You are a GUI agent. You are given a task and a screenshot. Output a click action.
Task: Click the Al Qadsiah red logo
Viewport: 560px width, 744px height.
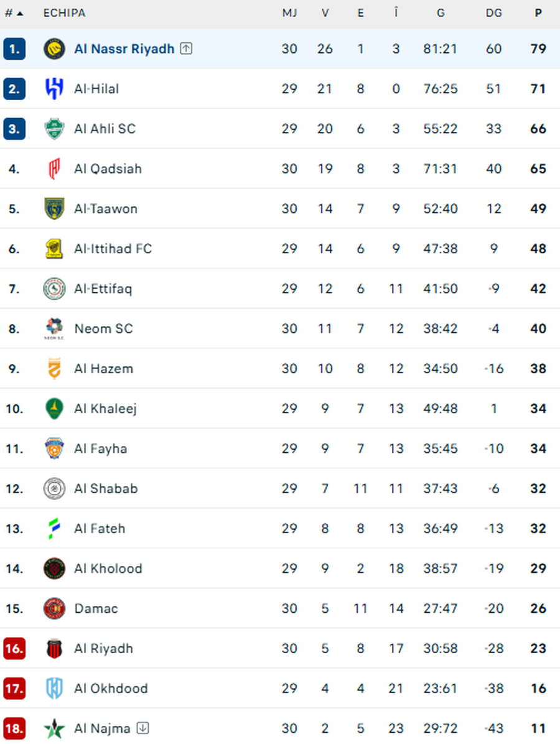click(54, 169)
